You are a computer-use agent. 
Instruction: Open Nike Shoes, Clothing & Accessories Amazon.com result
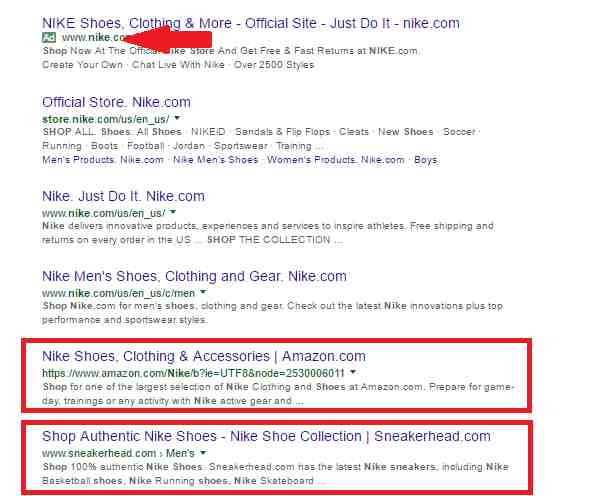pos(204,356)
